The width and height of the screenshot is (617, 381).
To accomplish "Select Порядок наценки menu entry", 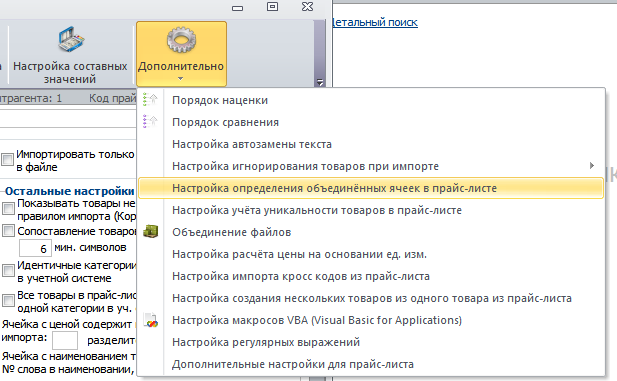I will [371, 100].
